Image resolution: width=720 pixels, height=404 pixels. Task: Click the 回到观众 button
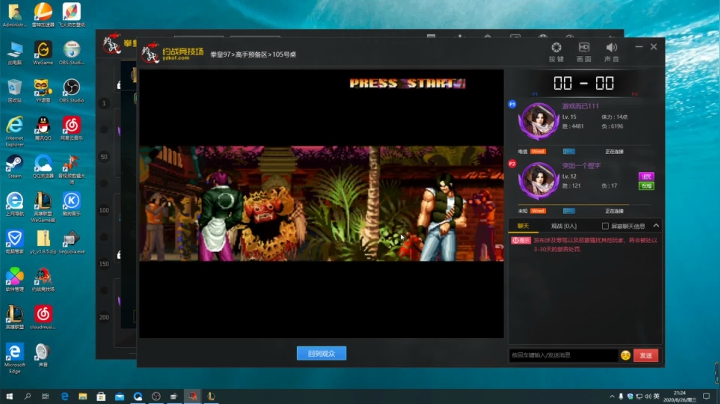(321, 354)
